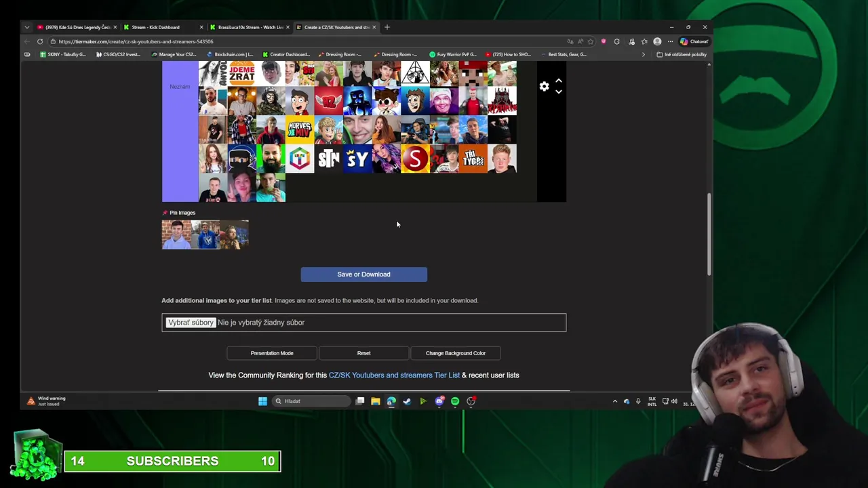The width and height of the screenshot is (868, 488).
Task: Pick the TŘI TYGŘI orange tile
Action: coord(473,159)
